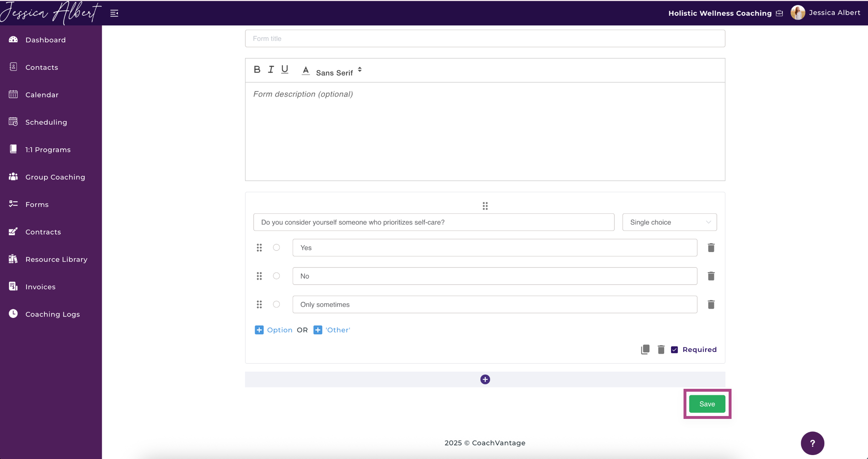Open the Sans Serif font dropdown

[x=339, y=72]
